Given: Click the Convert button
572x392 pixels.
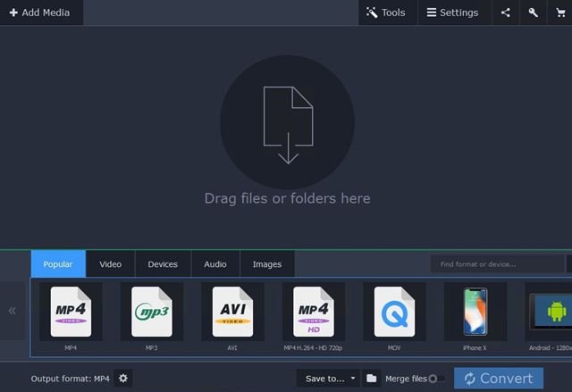Looking at the screenshot, I should tap(499, 379).
